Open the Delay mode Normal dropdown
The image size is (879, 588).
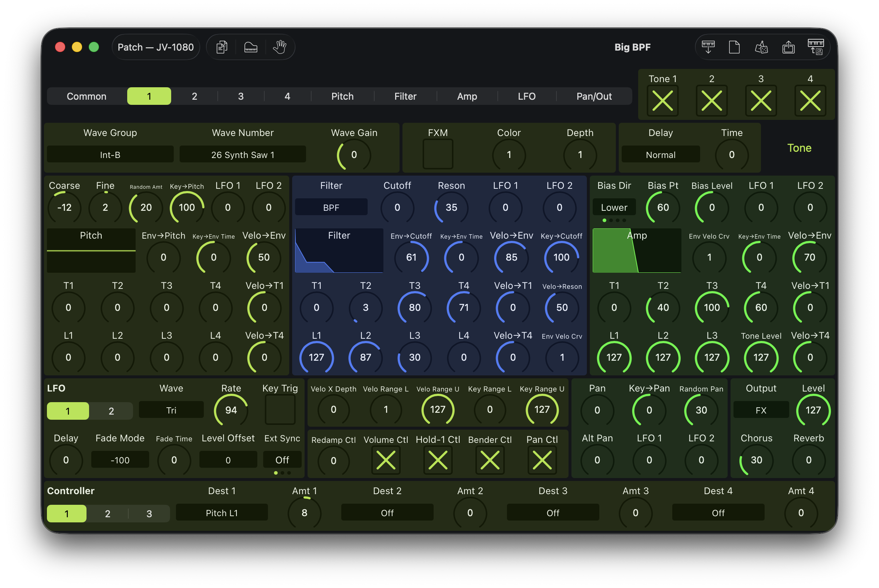tap(661, 154)
